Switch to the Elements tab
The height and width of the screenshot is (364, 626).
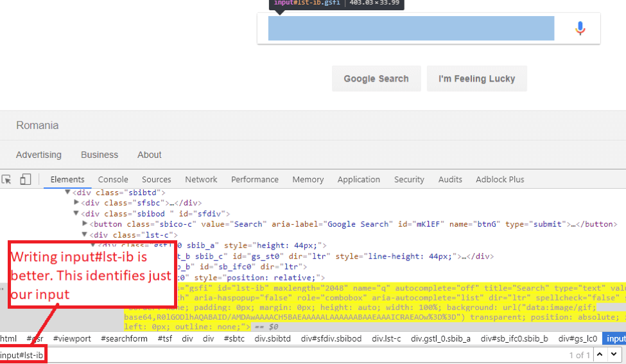(67, 180)
